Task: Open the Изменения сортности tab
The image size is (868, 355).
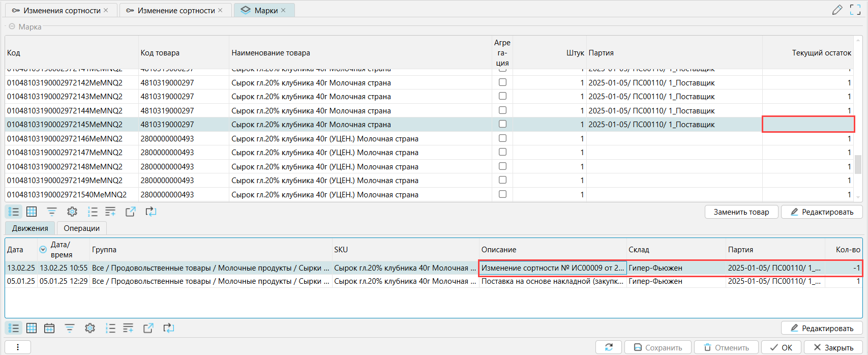Action: tap(61, 11)
